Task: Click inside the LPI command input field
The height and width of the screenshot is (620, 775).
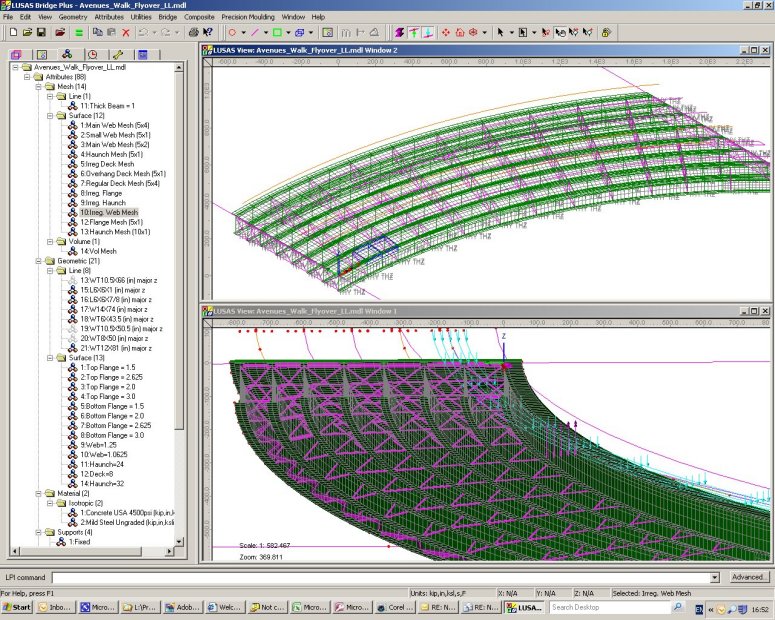Action: coord(380,577)
